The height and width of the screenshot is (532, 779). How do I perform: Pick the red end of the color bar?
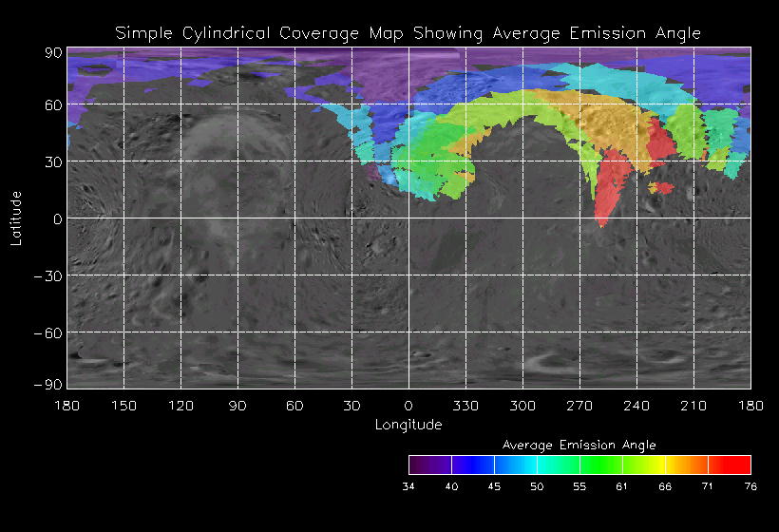click(x=738, y=465)
